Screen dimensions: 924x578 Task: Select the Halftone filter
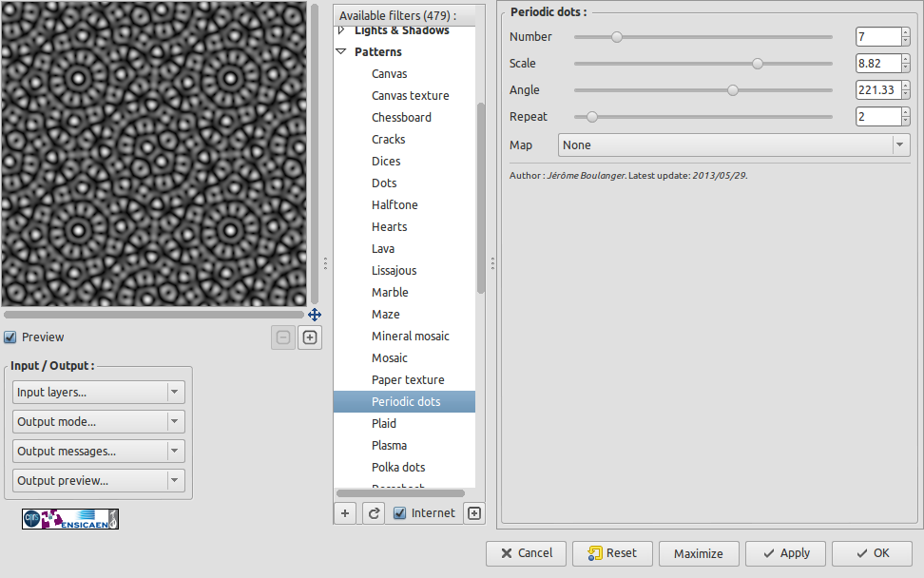pyautogui.click(x=395, y=204)
